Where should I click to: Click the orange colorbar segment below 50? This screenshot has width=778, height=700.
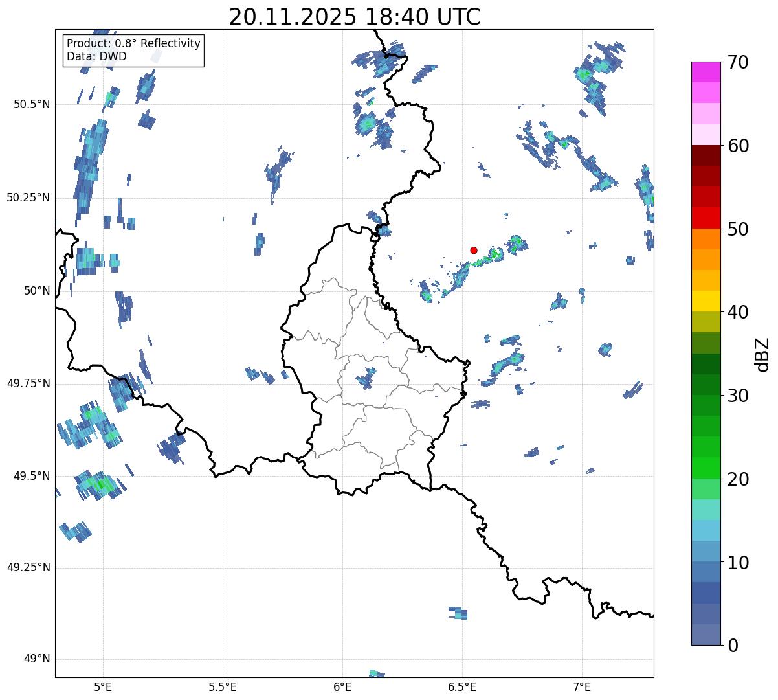point(706,239)
